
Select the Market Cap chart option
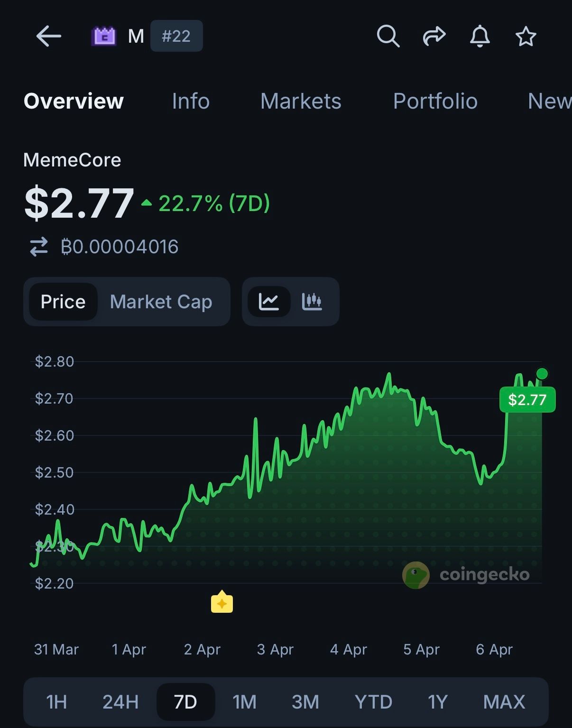[x=161, y=302]
